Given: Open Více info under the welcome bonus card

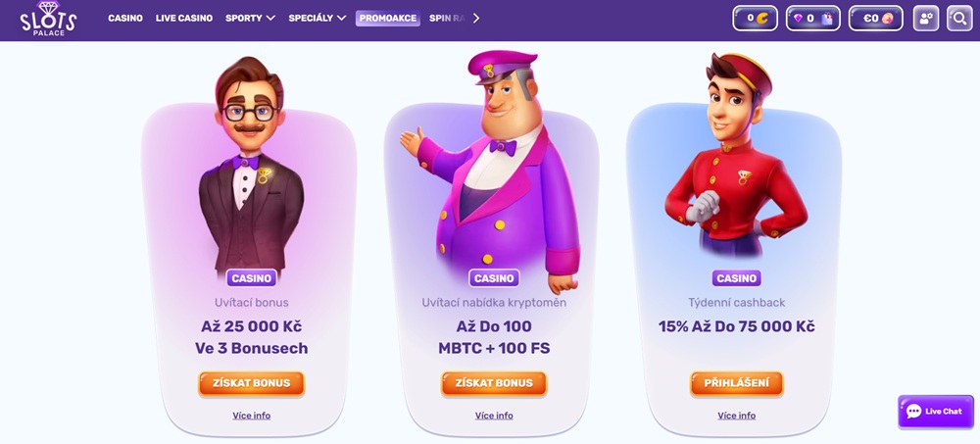Looking at the screenshot, I should (x=251, y=416).
